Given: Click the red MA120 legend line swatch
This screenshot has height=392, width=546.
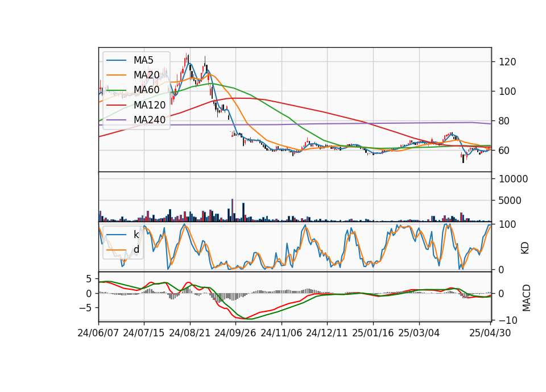Looking at the screenshot, I should tap(116, 105).
